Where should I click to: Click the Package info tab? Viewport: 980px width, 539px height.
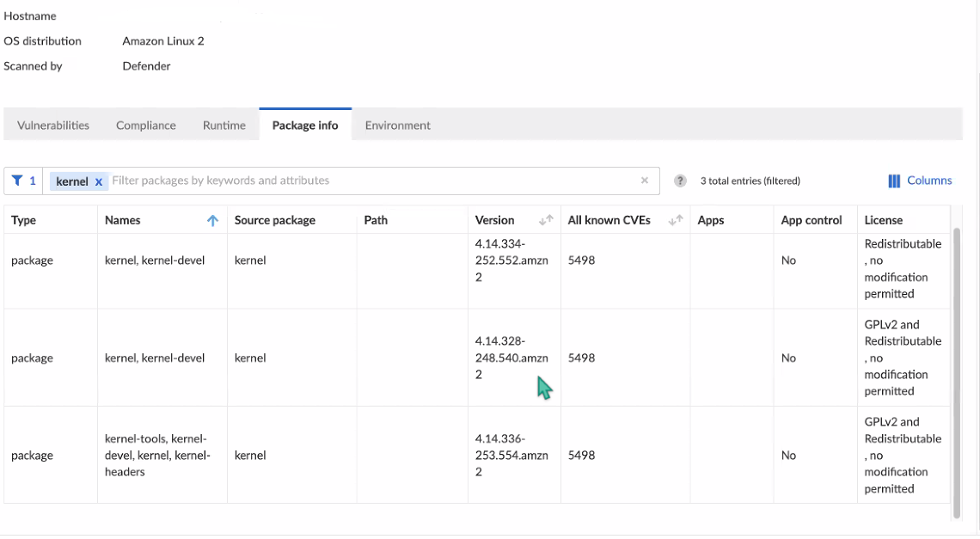tap(305, 126)
